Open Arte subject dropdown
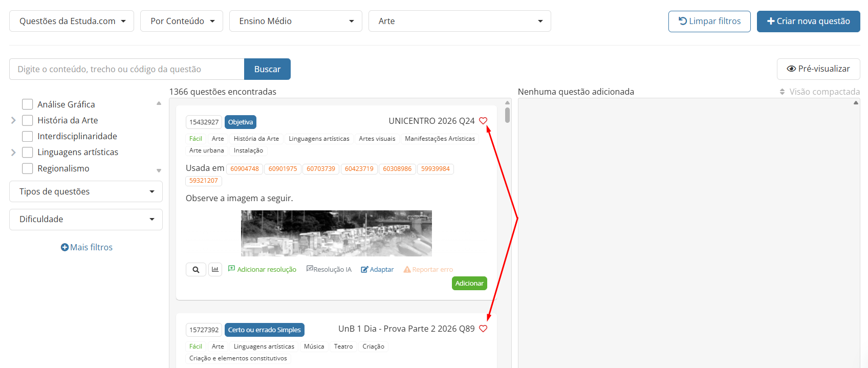The image size is (868, 368). point(460,21)
